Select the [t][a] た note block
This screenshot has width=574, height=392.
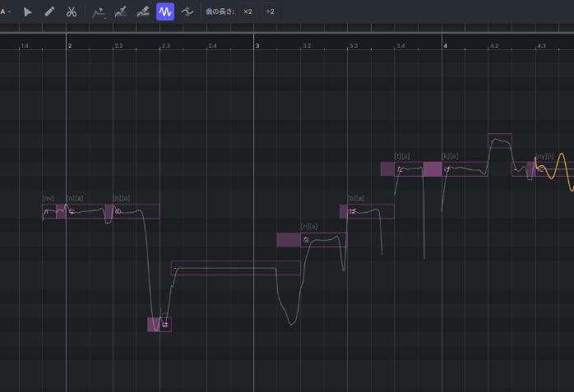click(x=409, y=169)
